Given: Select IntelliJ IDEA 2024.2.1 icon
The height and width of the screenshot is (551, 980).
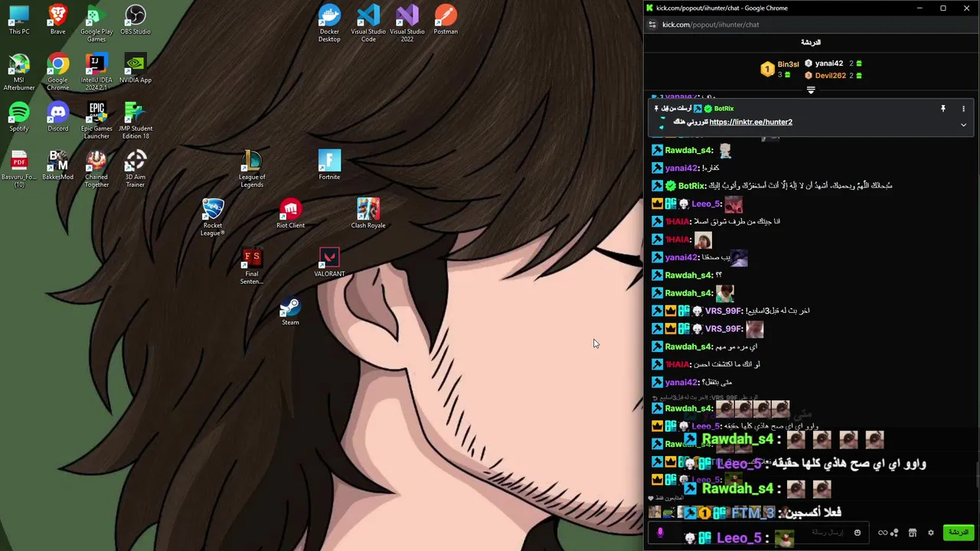Looking at the screenshot, I should [x=96, y=72].
